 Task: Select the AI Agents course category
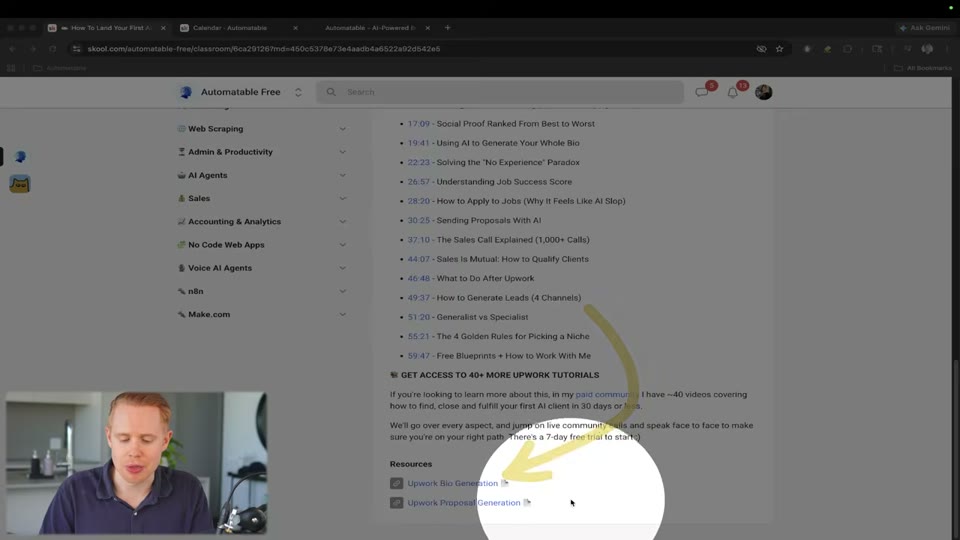208,175
